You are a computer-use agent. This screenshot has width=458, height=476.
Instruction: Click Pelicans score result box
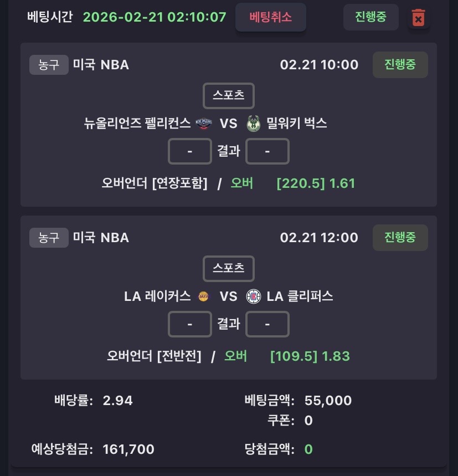(x=190, y=151)
